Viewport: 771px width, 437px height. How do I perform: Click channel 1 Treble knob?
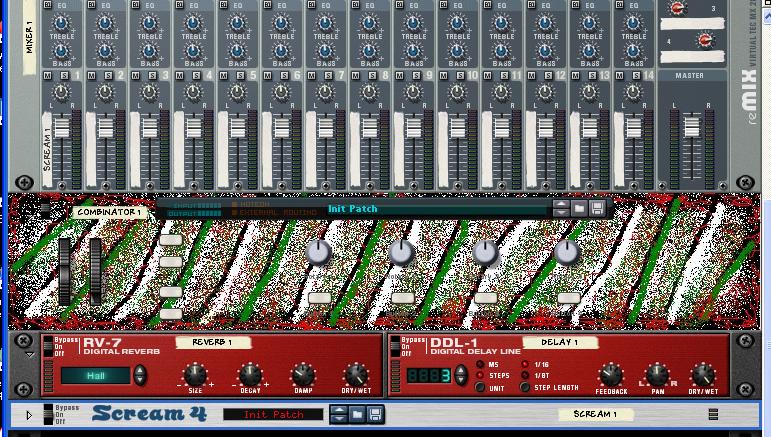61,23
